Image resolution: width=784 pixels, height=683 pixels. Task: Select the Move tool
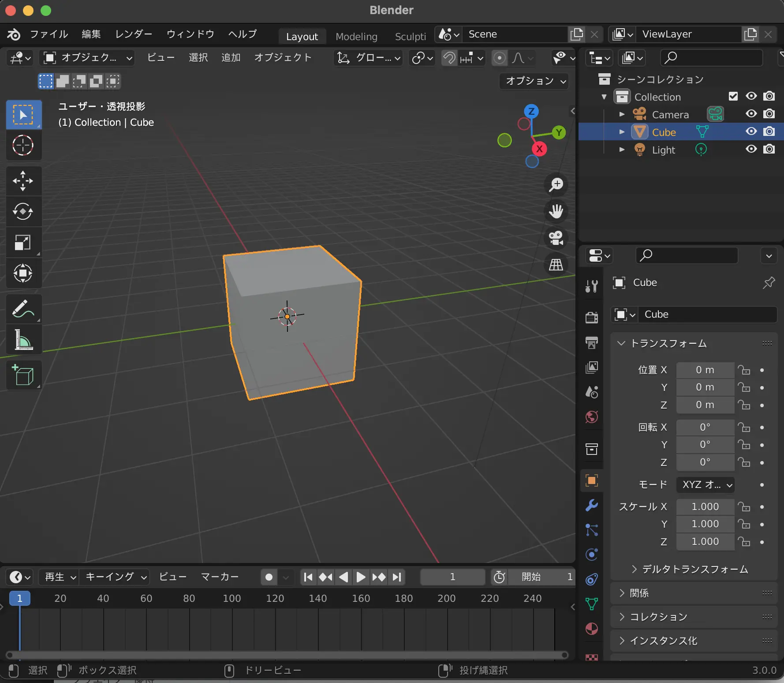point(23,181)
